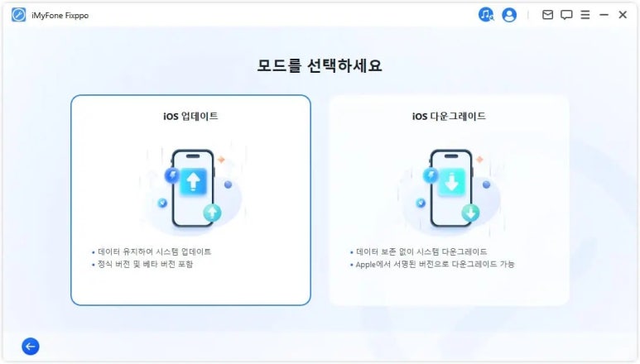
Task: Click the iOS 다운그레이드 heading text
Action: click(x=449, y=116)
